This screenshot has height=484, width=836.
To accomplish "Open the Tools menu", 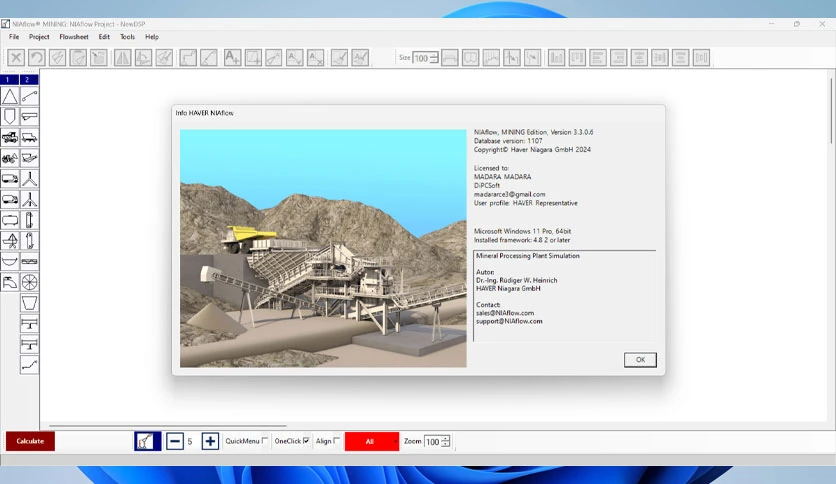I will 127,37.
